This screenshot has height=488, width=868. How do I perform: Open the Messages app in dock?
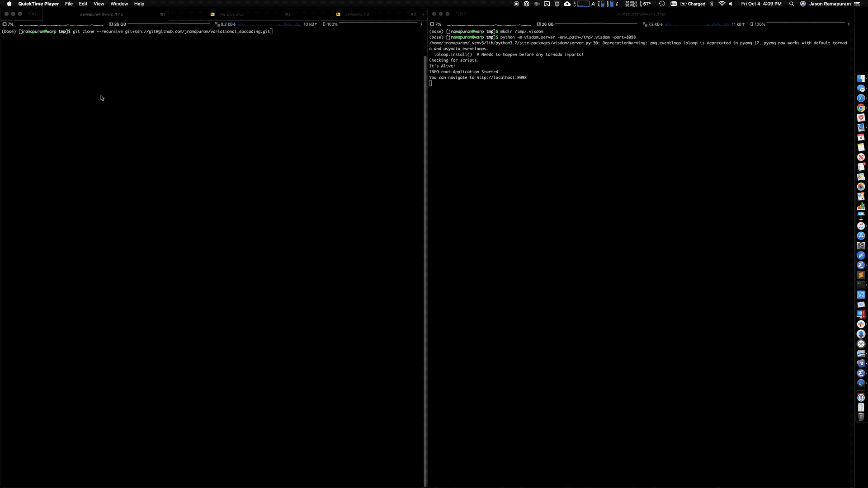861,89
